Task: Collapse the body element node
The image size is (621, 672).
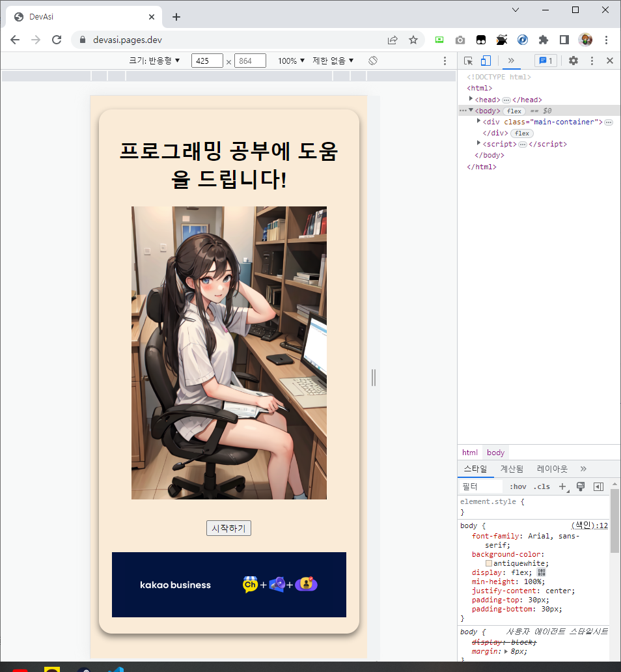Action: (471, 110)
